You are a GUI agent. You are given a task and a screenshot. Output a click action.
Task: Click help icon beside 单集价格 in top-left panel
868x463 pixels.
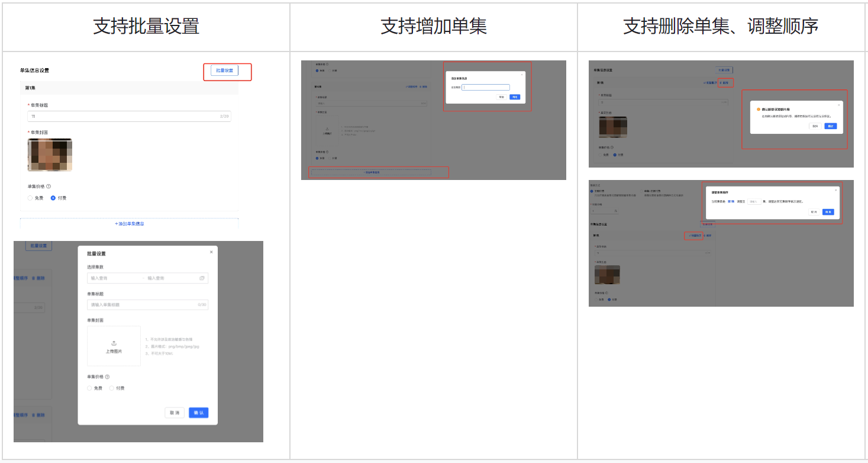(x=49, y=186)
